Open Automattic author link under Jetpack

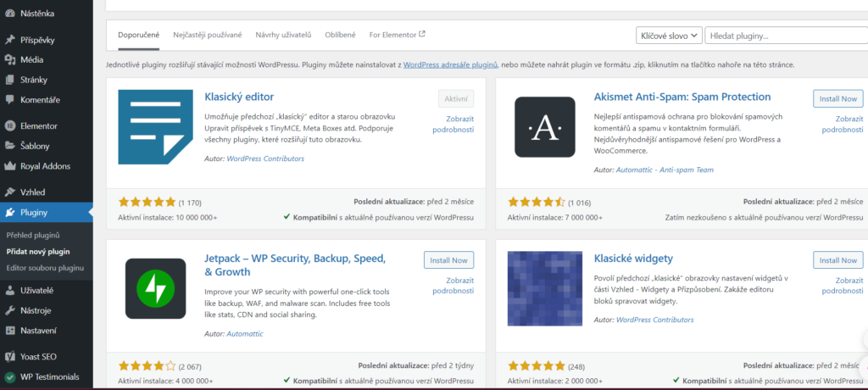[x=245, y=334]
